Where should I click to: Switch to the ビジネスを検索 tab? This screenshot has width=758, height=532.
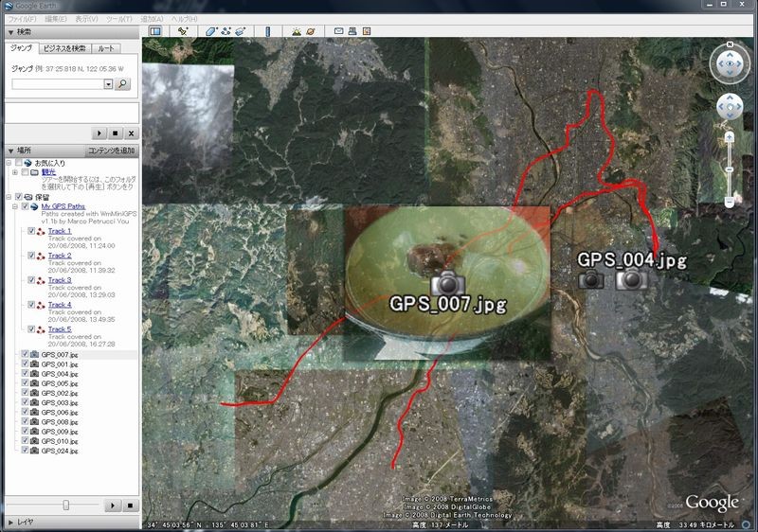(x=64, y=48)
